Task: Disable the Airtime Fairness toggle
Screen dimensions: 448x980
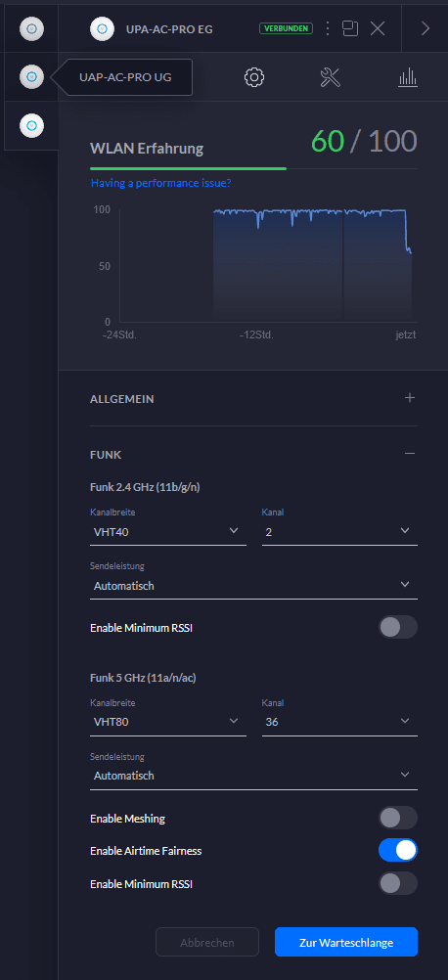Action: (x=398, y=850)
